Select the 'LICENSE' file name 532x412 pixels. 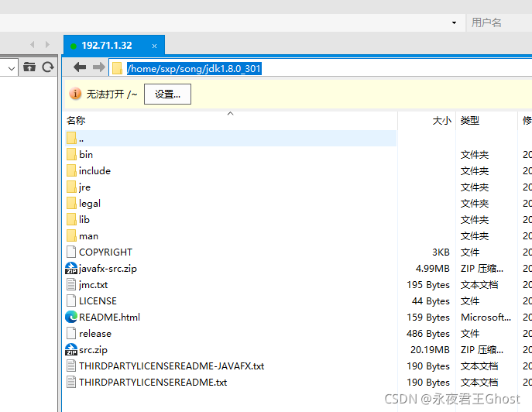[x=98, y=301]
